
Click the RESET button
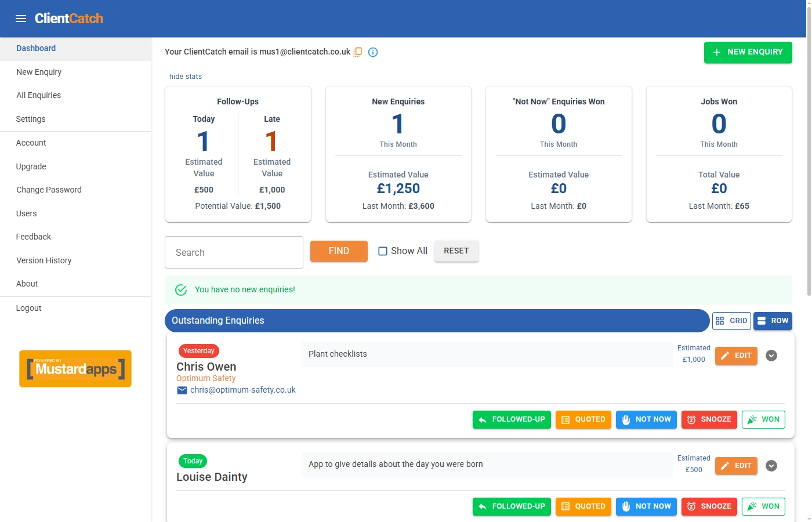pyautogui.click(x=456, y=251)
